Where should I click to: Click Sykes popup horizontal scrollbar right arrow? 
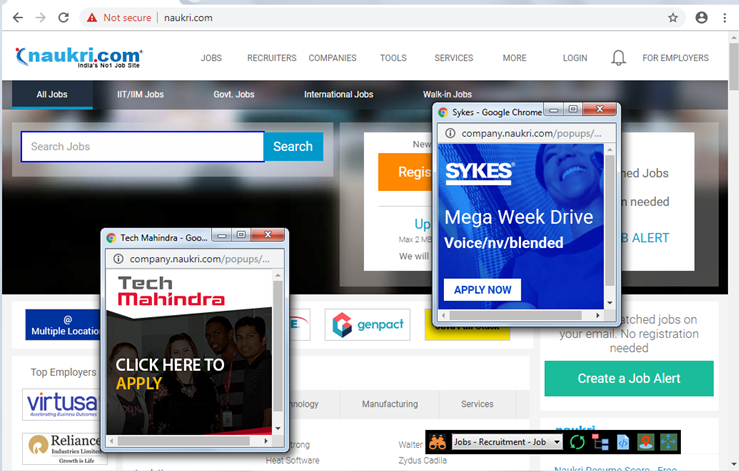tap(598, 315)
